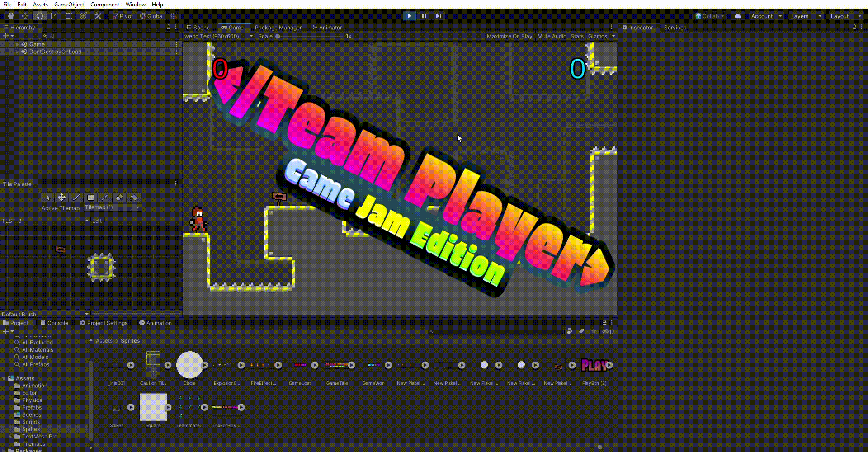The width and height of the screenshot is (868, 452).
Task: Open the cloud services icon
Action: click(738, 16)
